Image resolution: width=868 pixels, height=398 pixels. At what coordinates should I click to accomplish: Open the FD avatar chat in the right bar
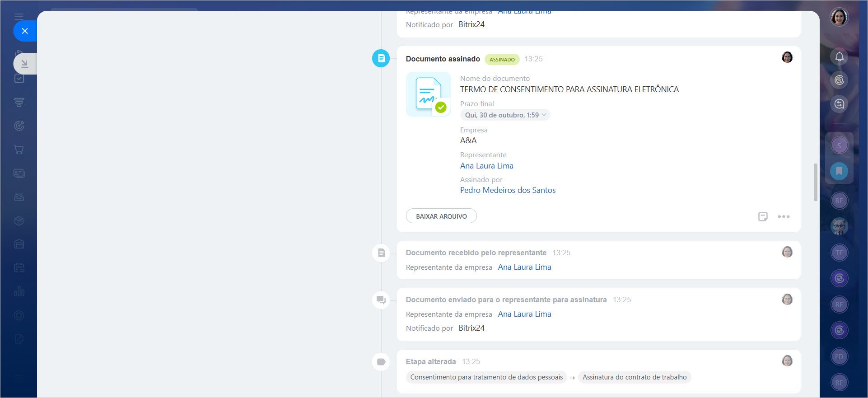click(839, 356)
